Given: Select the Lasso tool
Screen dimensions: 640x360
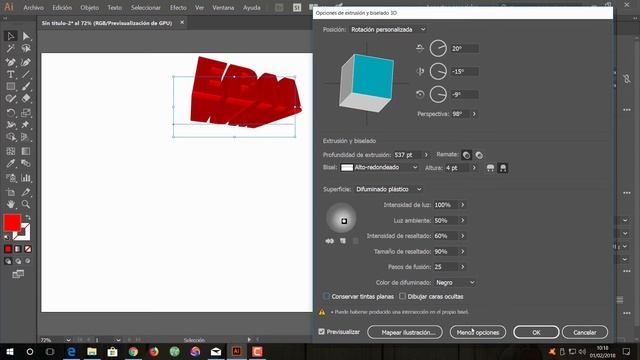Looking at the screenshot, I should pyautogui.click(x=26, y=49).
